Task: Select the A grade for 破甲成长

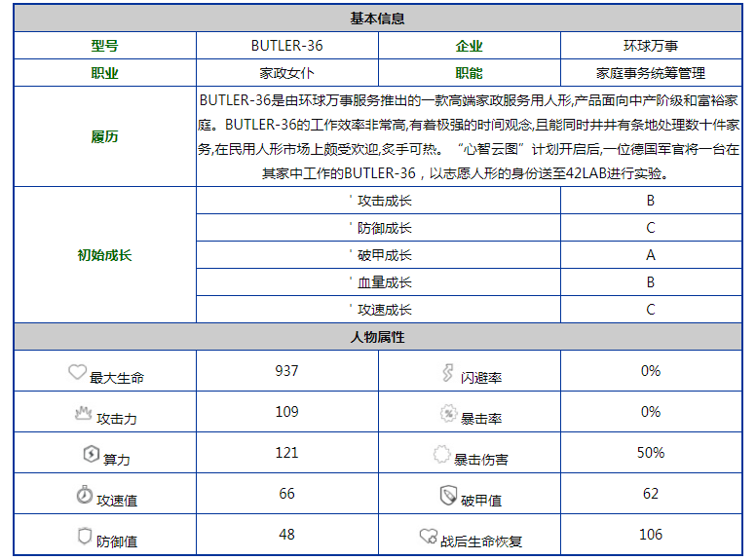Action: tap(651, 255)
